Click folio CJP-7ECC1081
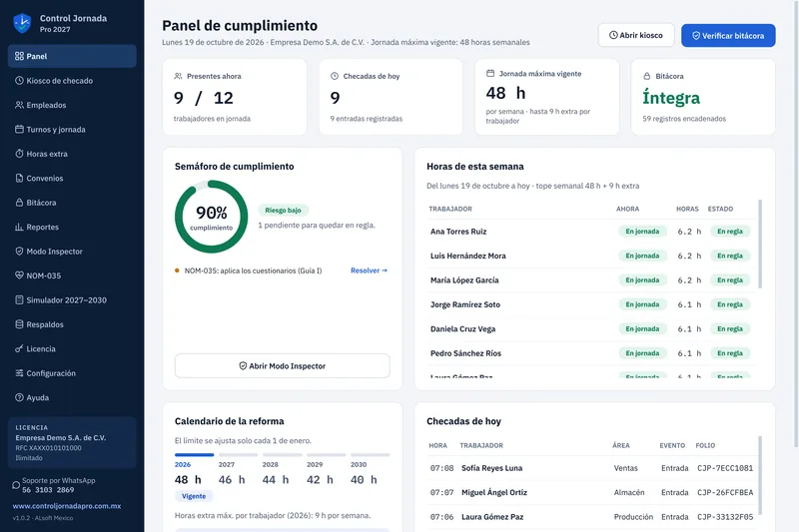 725,468
